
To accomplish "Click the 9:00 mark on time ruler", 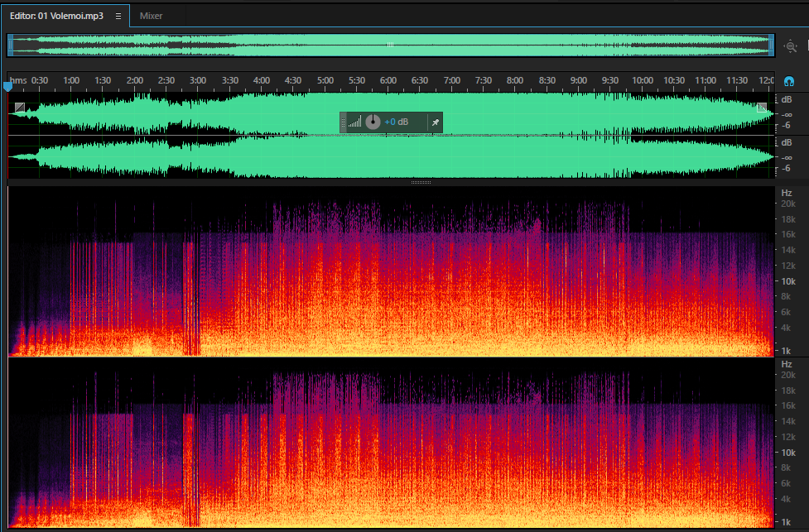I will [x=578, y=80].
